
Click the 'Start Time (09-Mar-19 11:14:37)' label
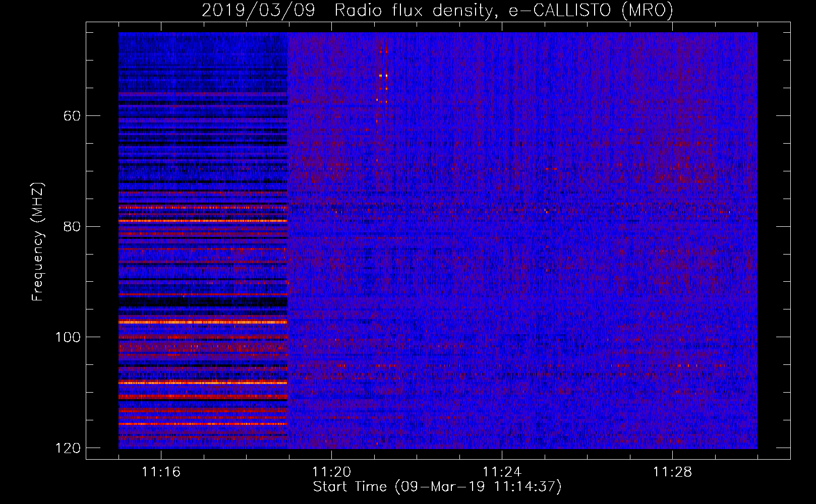click(x=437, y=487)
